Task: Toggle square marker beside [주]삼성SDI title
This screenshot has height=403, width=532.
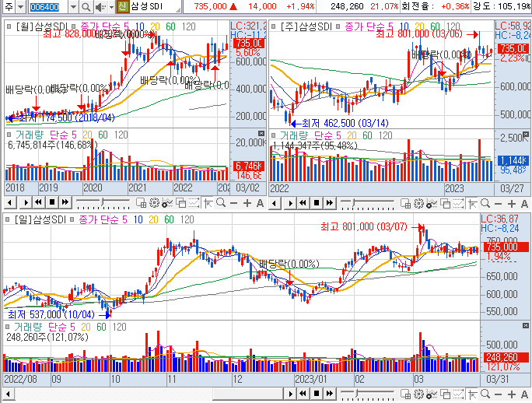Action: [x=274, y=26]
